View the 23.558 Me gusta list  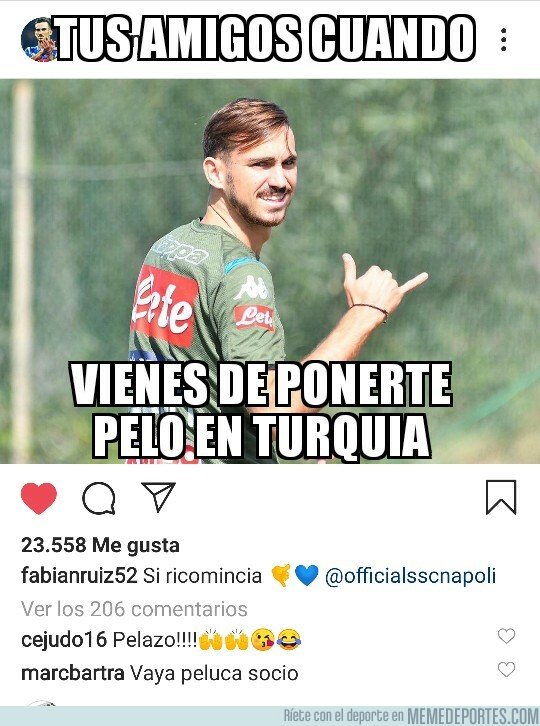(x=100, y=545)
